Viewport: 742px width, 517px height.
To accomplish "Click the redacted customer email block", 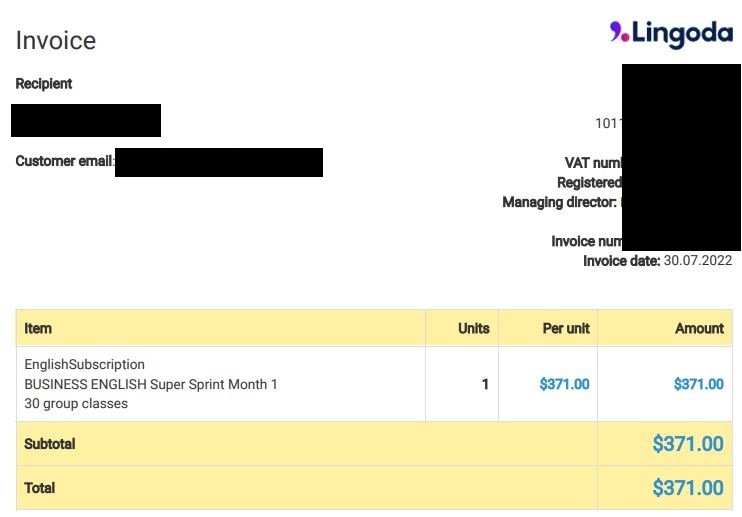I will pyautogui.click(x=219, y=162).
